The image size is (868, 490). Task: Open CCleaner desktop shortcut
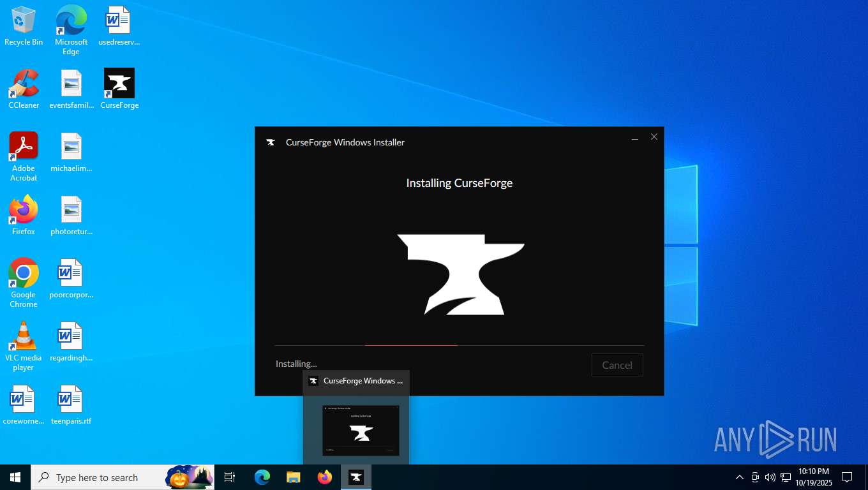(24, 89)
